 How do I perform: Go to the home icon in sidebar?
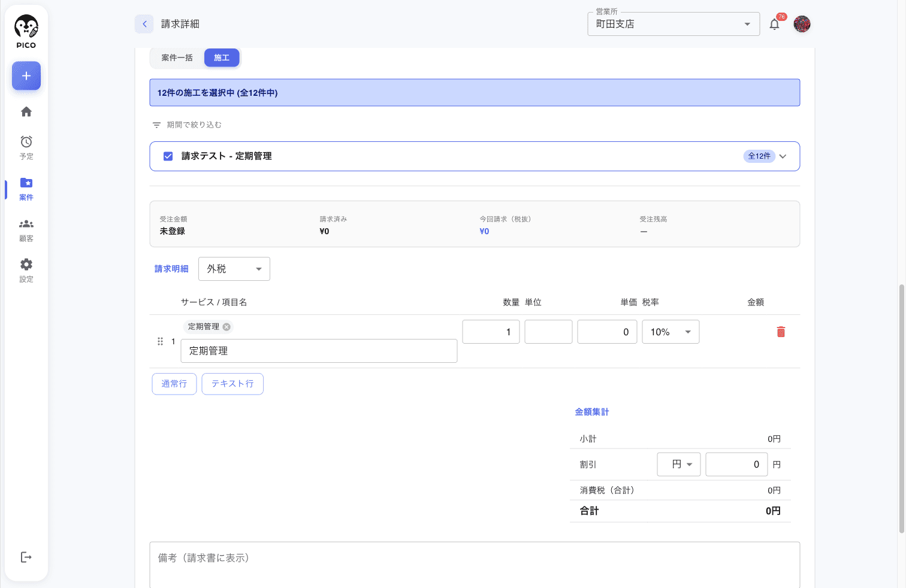pos(26,111)
